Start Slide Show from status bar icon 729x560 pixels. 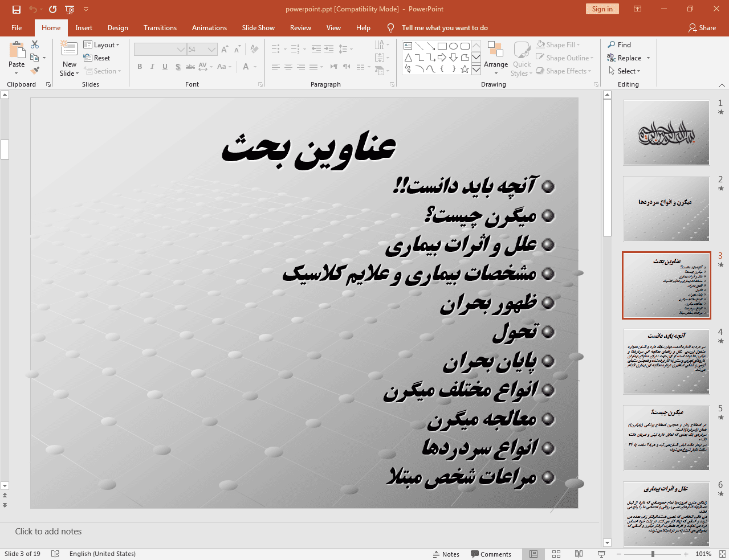(x=601, y=554)
